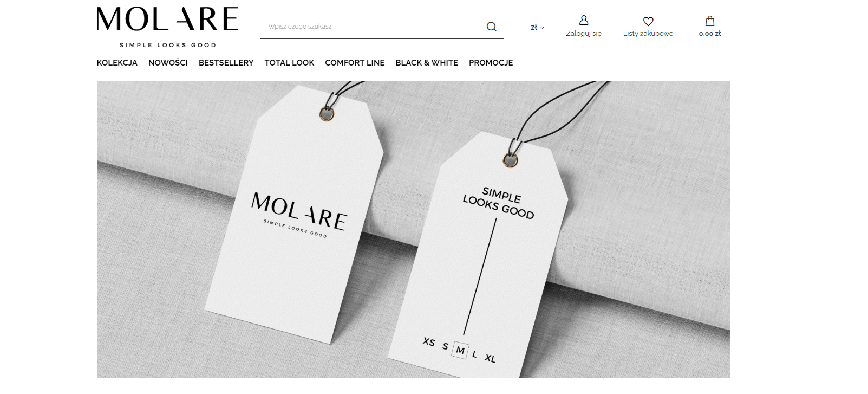This screenshot has height=394, width=868.
Task: Select COMFORT LINE menu item
Action: (x=355, y=63)
